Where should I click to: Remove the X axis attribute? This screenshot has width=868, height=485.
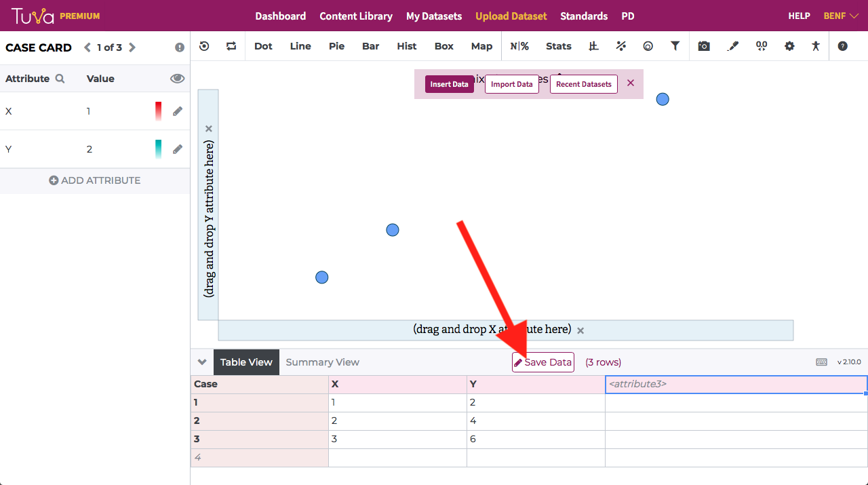point(580,330)
